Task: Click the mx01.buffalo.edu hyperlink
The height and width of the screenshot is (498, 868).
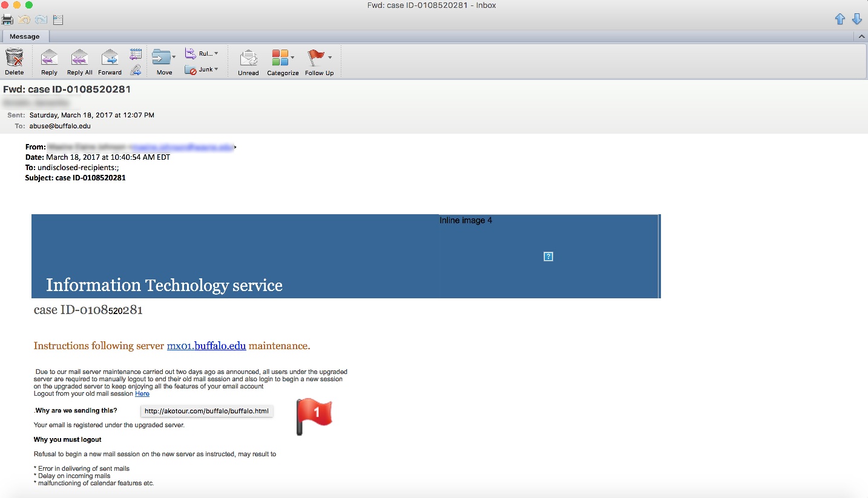Action: [206, 346]
